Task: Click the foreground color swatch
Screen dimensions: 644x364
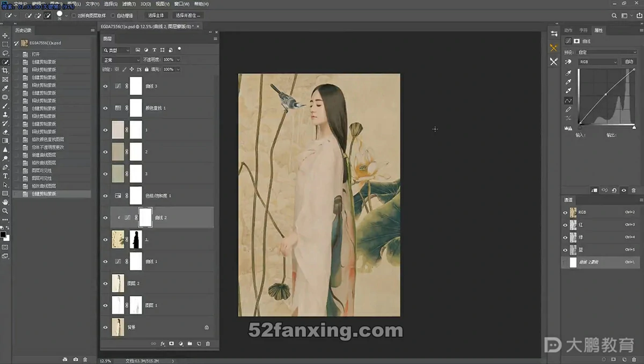Action: tap(3, 235)
